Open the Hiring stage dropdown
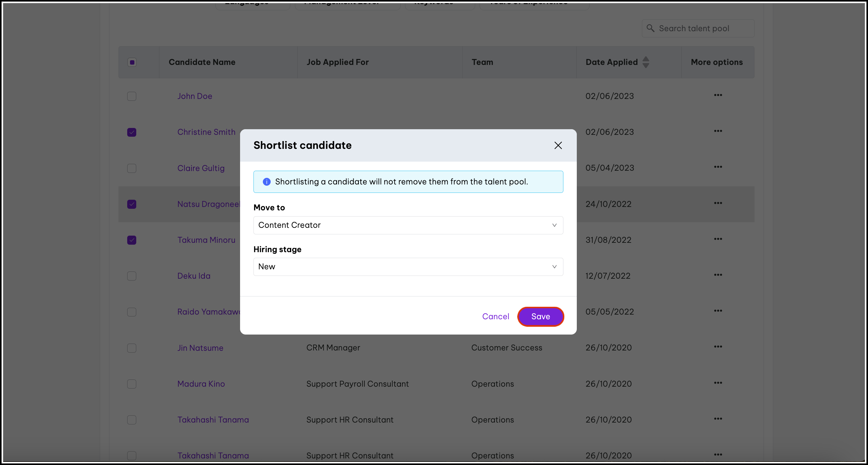Image resolution: width=868 pixels, height=465 pixels. coord(408,267)
